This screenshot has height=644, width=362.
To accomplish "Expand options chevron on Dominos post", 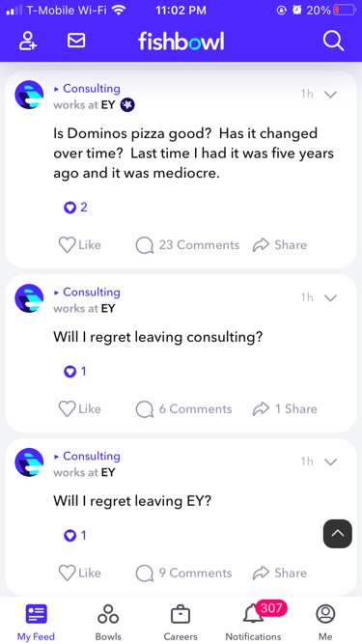I will (x=330, y=94).
